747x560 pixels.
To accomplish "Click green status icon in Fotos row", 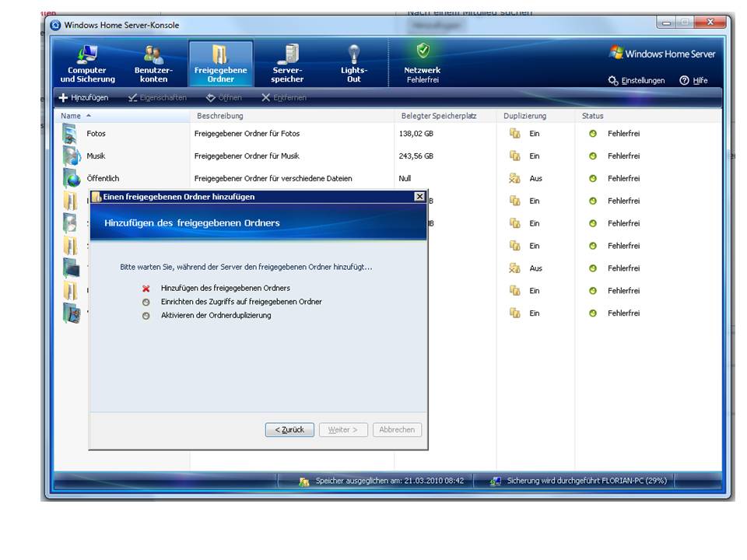I will click(x=593, y=134).
